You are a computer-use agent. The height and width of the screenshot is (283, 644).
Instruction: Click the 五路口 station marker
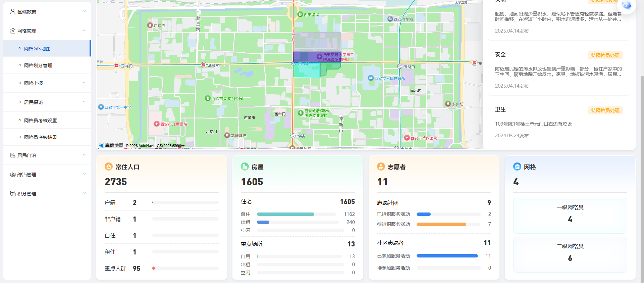pyautogui.click(x=400, y=66)
